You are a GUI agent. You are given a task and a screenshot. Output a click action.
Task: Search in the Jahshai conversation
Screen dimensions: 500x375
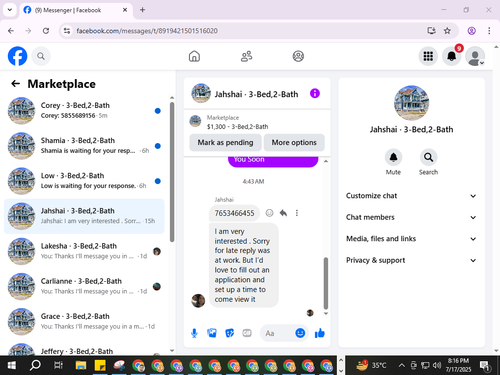click(428, 157)
